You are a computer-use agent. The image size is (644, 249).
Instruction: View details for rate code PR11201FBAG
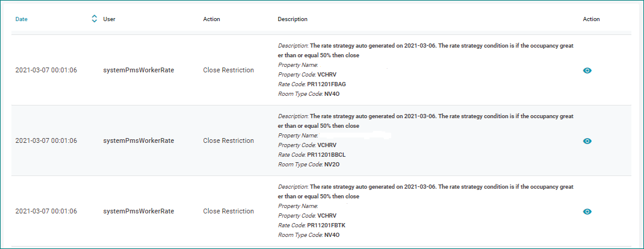coord(587,71)
